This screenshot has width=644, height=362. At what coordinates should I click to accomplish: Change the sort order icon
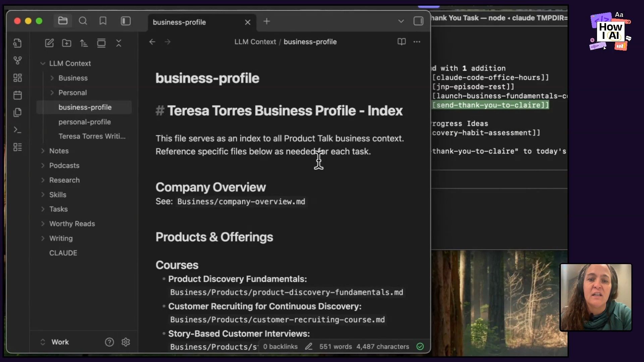[x=84, y=43]
